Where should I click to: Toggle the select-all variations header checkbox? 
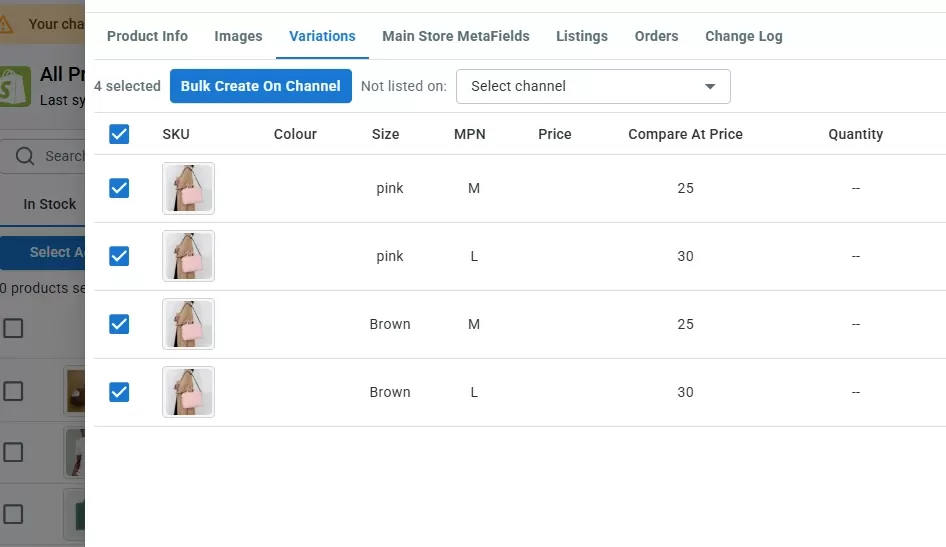119,134
